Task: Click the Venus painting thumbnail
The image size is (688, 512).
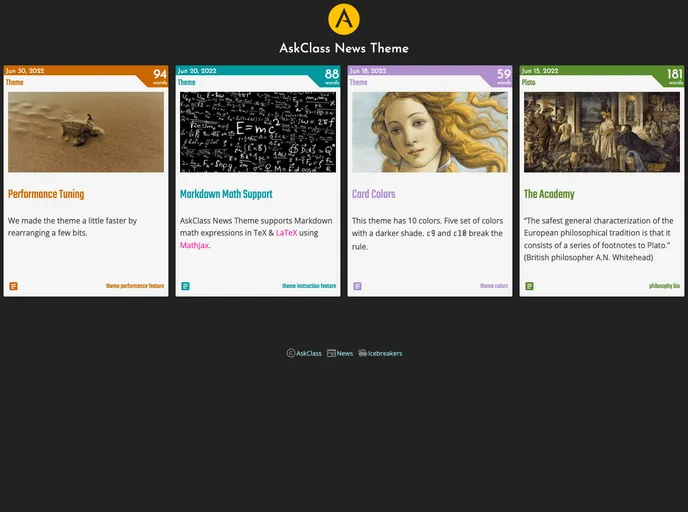Action: pos(430,132)
